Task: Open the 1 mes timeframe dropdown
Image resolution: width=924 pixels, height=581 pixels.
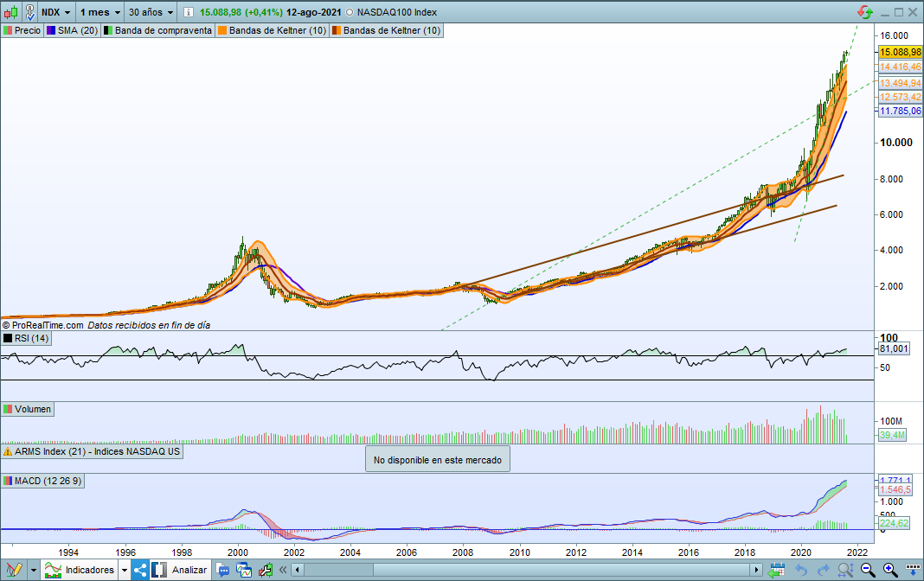Action: coord(99,13)
